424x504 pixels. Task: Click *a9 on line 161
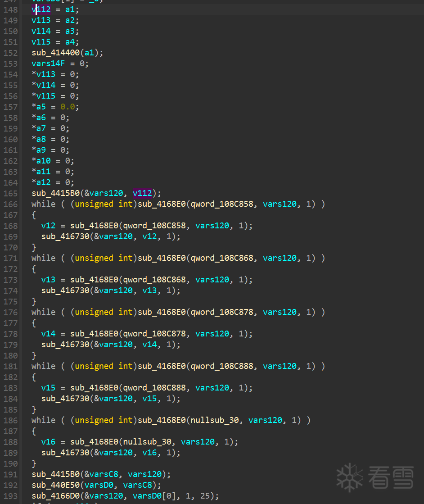point(39,150)
